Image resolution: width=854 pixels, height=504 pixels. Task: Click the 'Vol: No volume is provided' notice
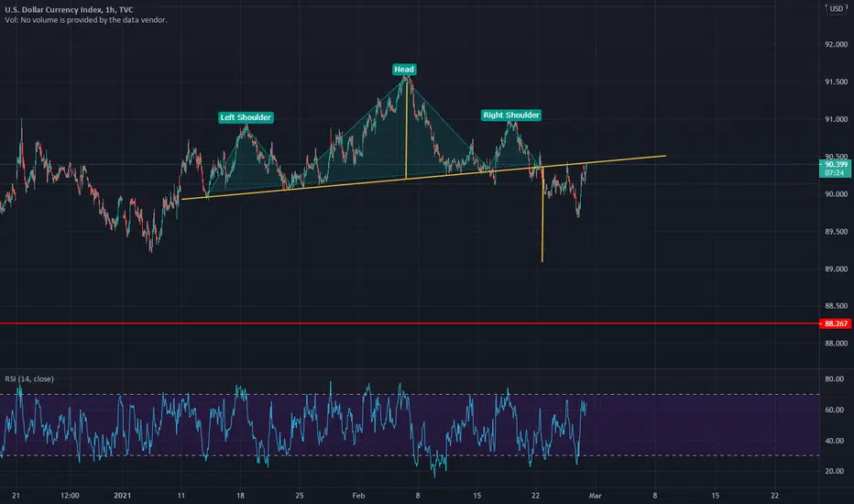(x=86, y=19)
